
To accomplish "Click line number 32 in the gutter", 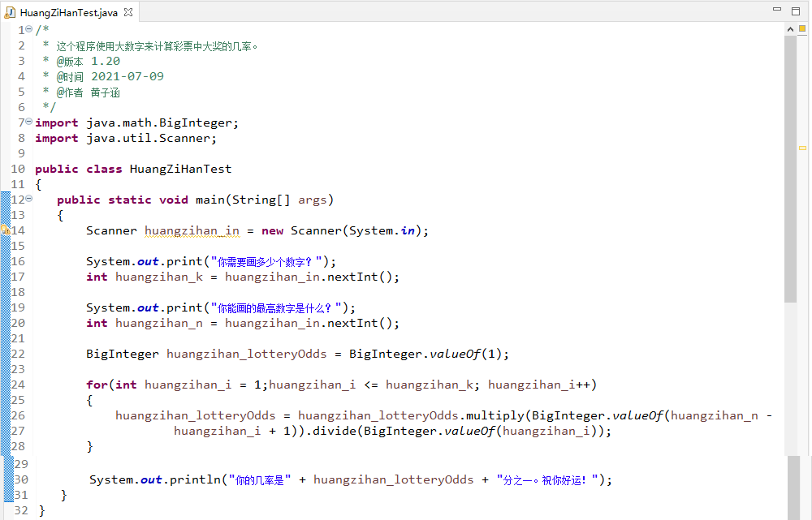I will click(21, 511).
